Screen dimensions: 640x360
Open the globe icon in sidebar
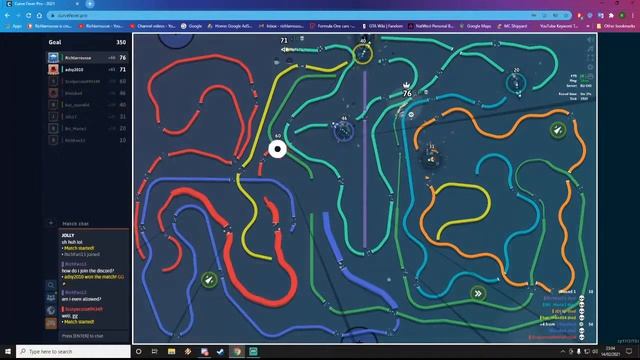[x=51, y=310]
